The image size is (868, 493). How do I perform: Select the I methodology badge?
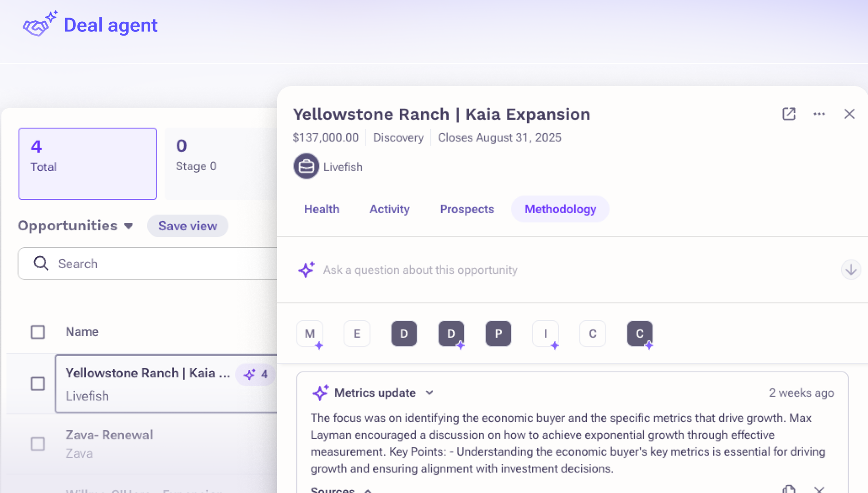tap(546, 333)
